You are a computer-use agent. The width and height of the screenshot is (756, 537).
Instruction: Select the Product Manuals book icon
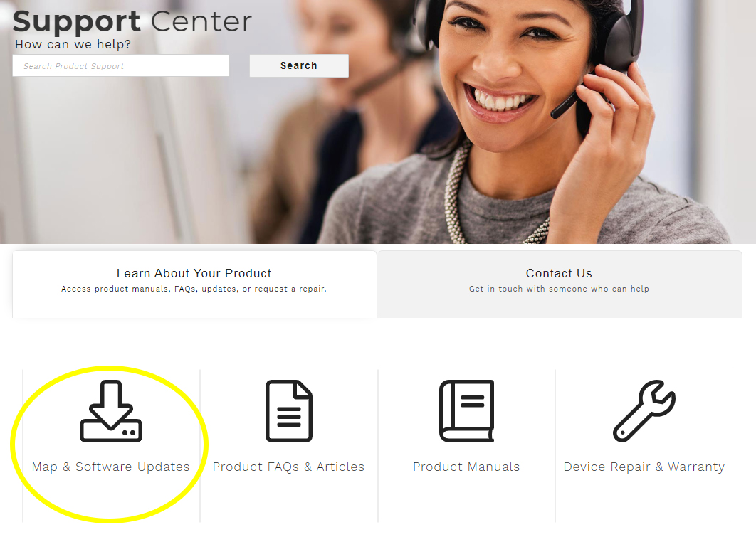(467, 411)
